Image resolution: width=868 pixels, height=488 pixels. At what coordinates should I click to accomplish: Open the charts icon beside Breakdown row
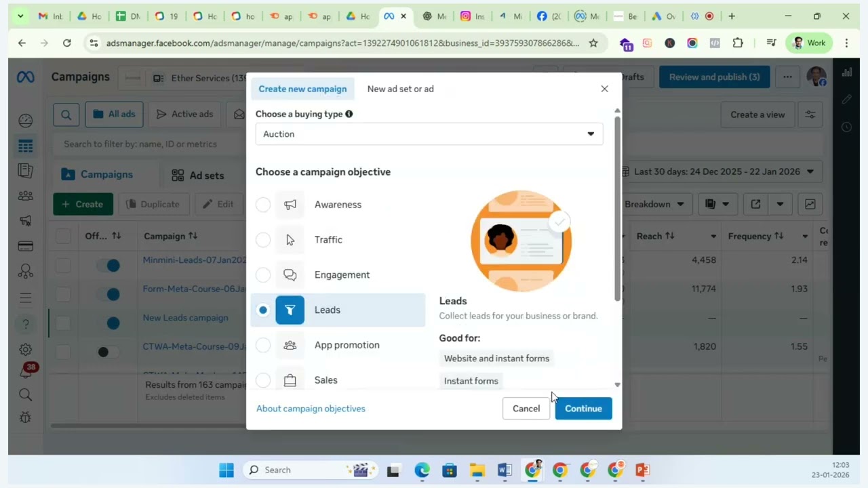point(810,204)
